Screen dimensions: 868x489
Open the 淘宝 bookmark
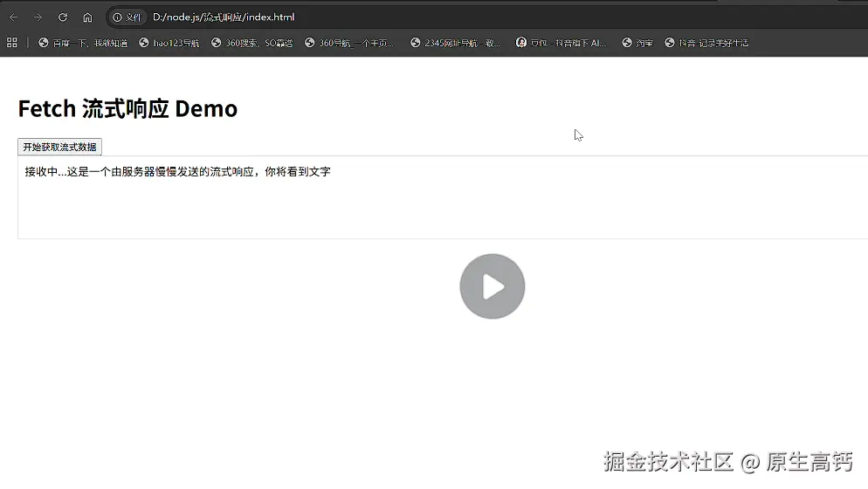(637, 43)
